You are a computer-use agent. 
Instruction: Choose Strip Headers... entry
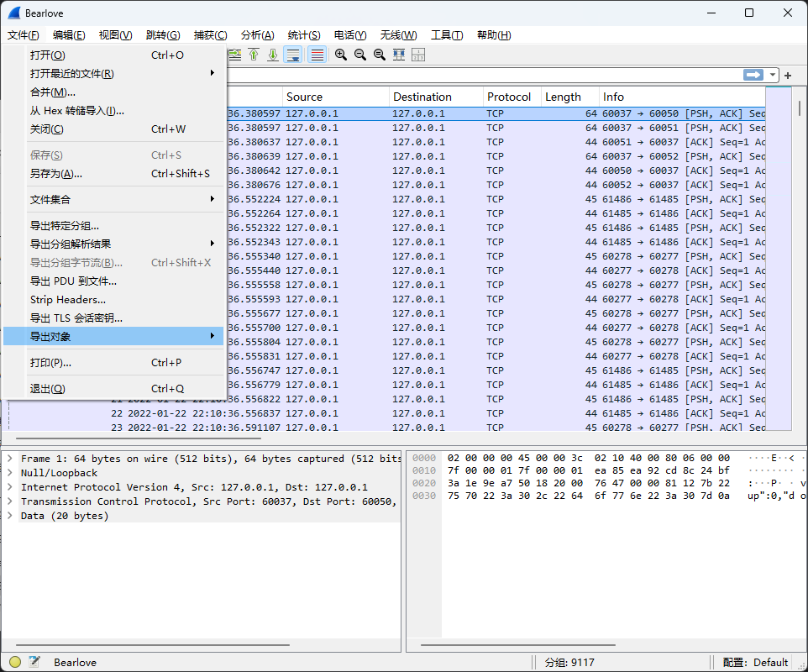(x=113, y=300)
